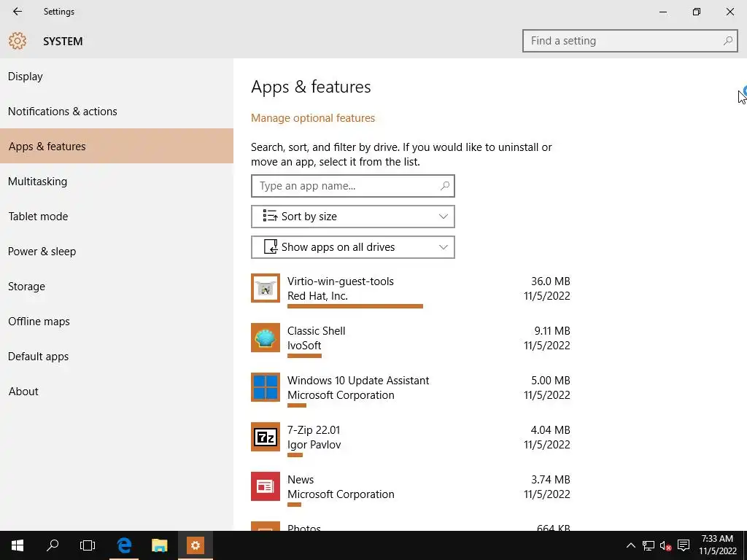Image resolution: width=747 pixels, height=560 pixels.
Task: Click Settings icon in the taskbar
Action: coord(196,545)
